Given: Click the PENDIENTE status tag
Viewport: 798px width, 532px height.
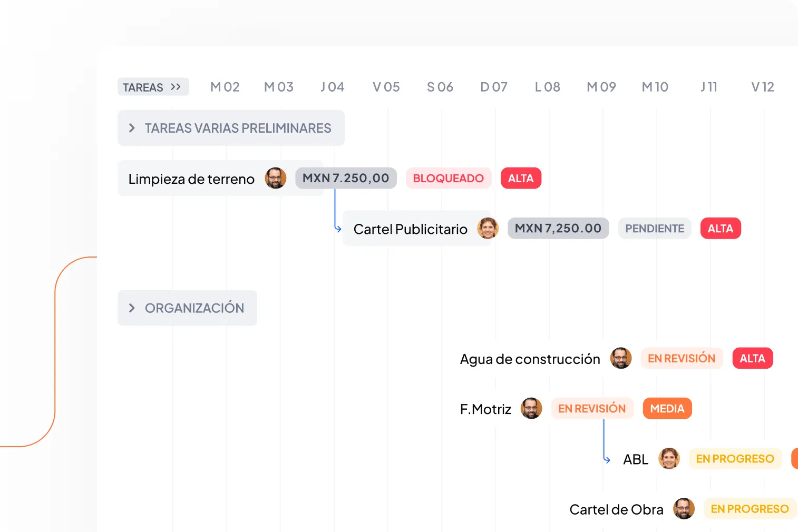Looking at the screenshot, I should 655,228.
